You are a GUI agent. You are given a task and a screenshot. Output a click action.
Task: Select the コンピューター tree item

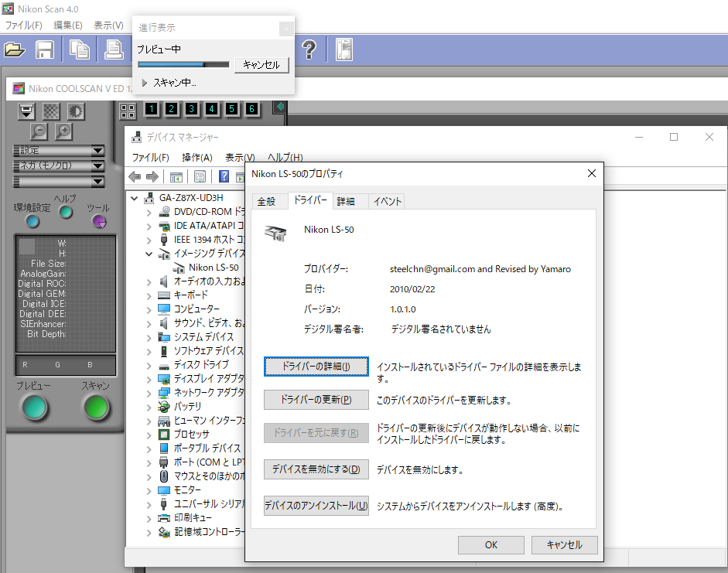[x=197, y=309]
